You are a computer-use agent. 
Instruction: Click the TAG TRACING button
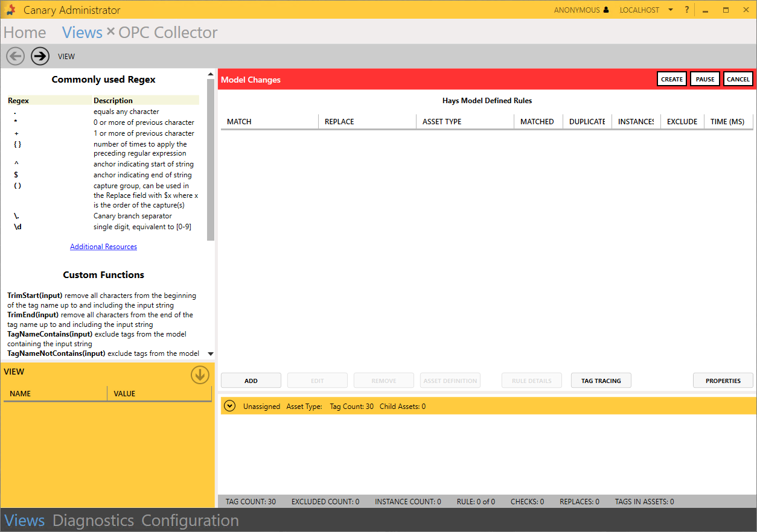click(601, 381)
